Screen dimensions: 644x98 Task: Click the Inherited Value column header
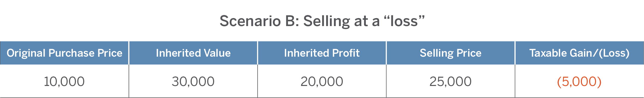(193, 53)
